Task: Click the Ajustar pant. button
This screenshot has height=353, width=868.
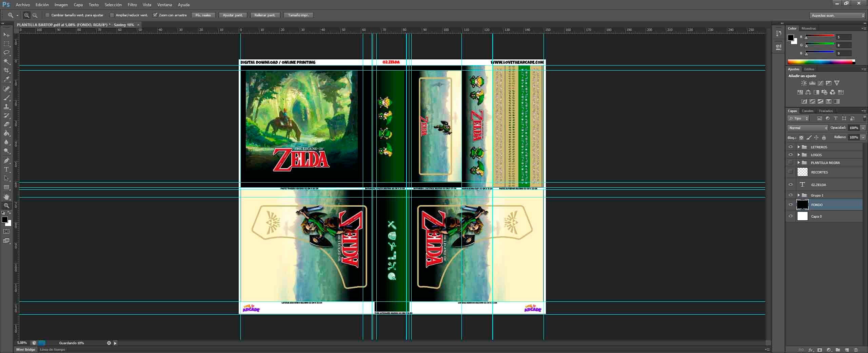Action: point(233,15)
